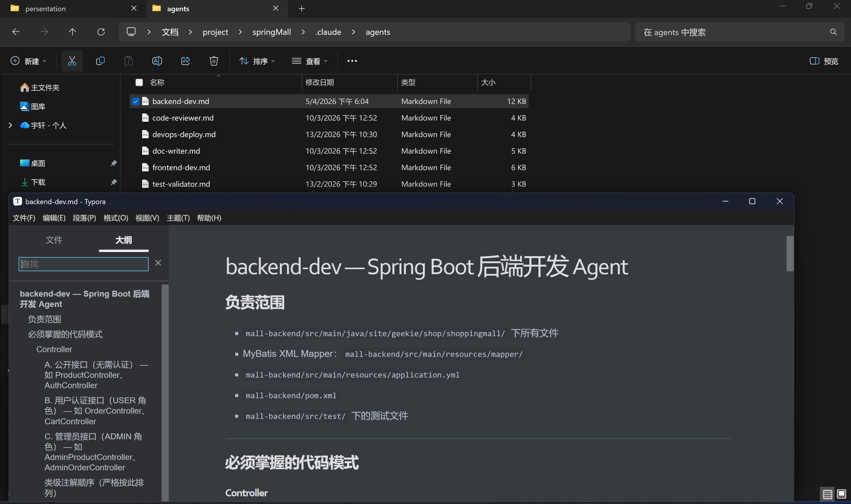
Task: Open the Downloads folder in the navigation pane
Action: pyautogui.click(x=33, y=182)
